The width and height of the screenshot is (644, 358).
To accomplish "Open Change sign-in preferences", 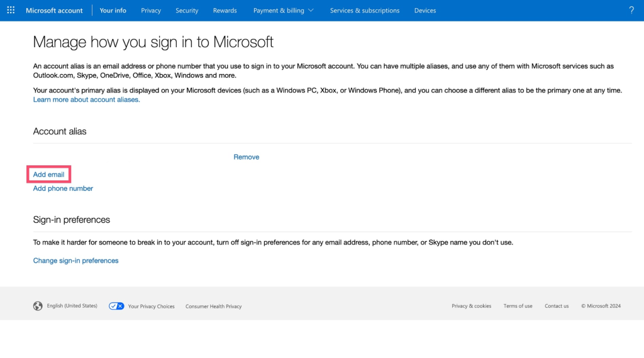I will pyautogui.click(x=75, y=261).
